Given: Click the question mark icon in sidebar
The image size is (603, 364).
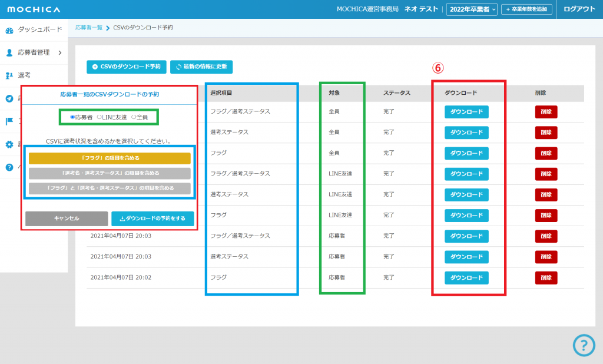Looking at the screenshot, I should tap(9, 167).
